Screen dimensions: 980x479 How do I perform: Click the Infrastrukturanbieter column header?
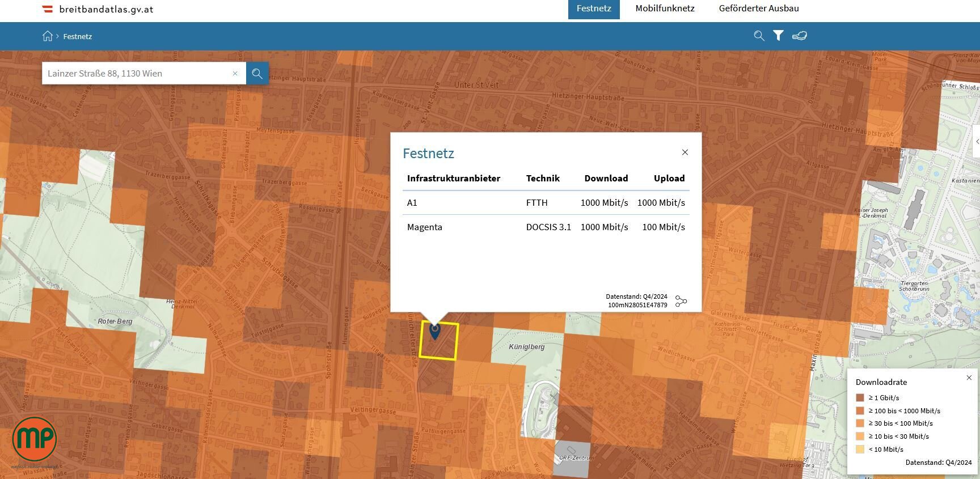point(454,178)
